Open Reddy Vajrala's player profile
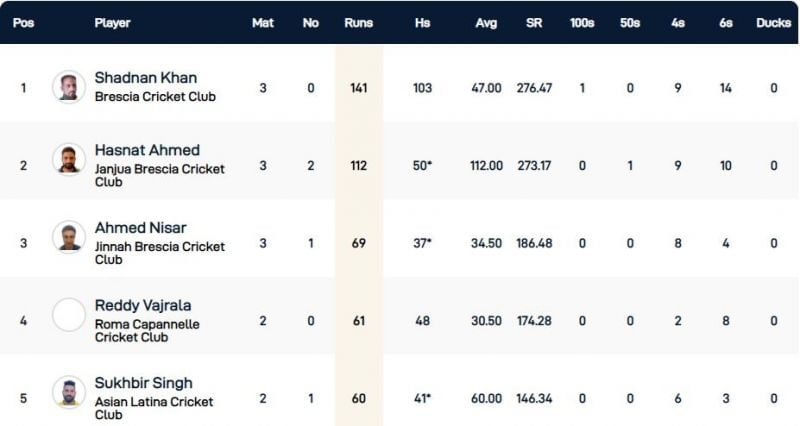800x426 pixels. (143, 305)
